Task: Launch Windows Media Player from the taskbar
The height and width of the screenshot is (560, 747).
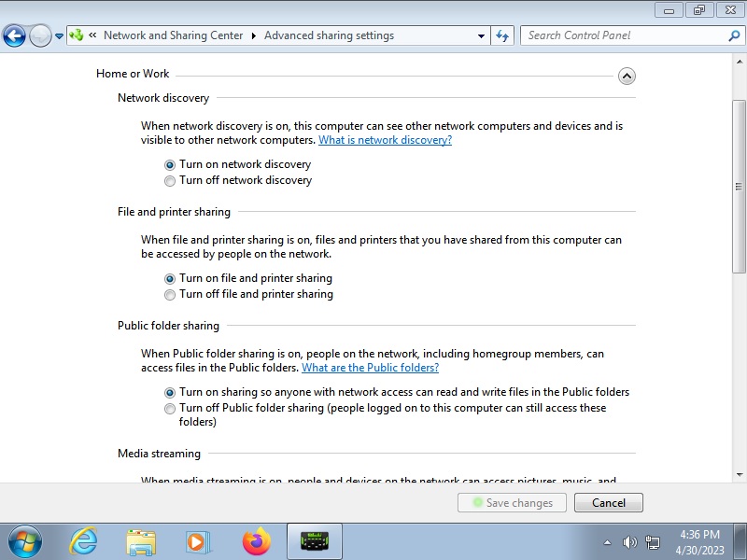Action: [197, 542]
